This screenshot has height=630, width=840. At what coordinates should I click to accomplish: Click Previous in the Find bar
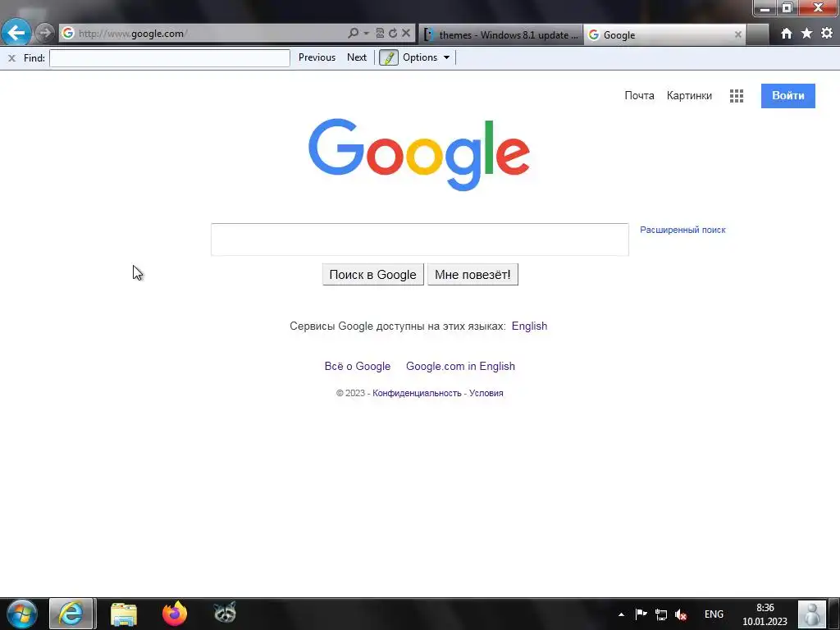317,57
